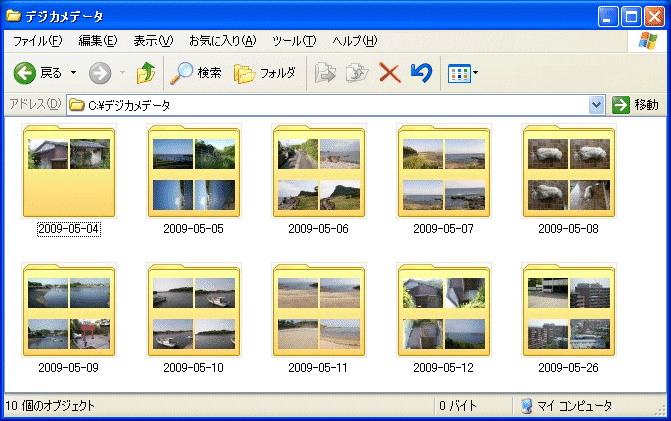Viewport: 671px width, 421px height.
Task: Click the アドレス(D) label
Action: [x=36, y=104]
